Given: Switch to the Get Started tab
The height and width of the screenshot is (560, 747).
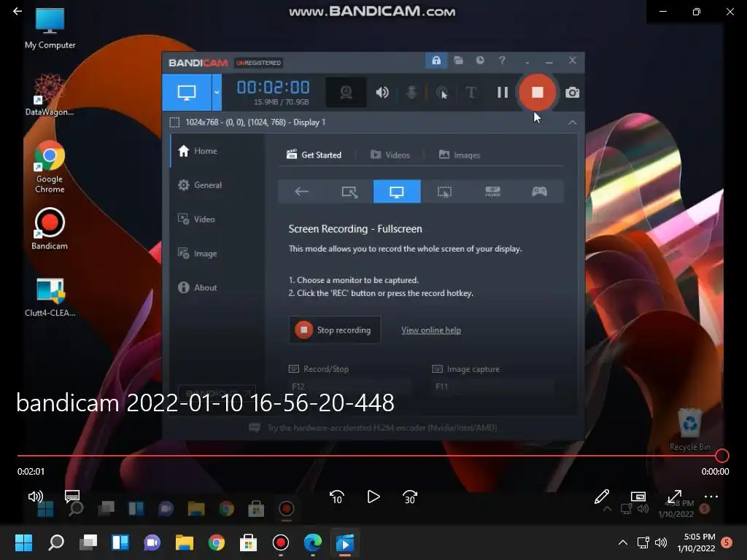Looking at the screenshot, I should click(314, 155).
